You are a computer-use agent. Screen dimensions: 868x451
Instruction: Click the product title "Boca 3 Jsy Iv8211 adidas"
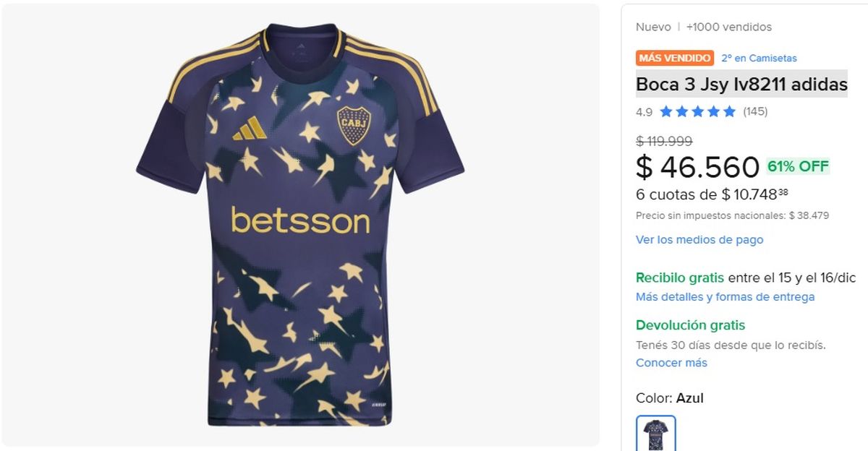[741, 85]
